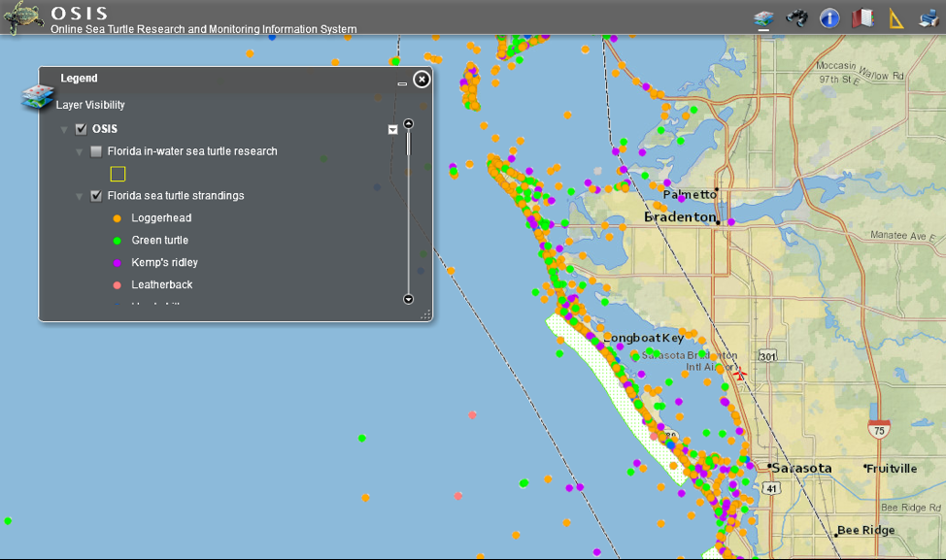Click the green Green turtle legend dot
The height and width of the screenshot is (560, 946).
click(x=118, y=241)
